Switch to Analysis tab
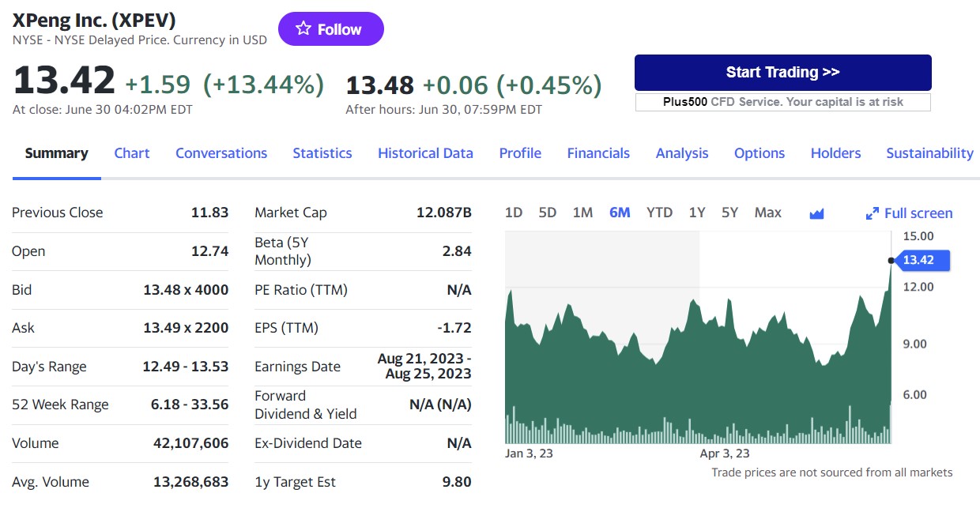The height and width of the screenshot is (527, 980). 682,153
